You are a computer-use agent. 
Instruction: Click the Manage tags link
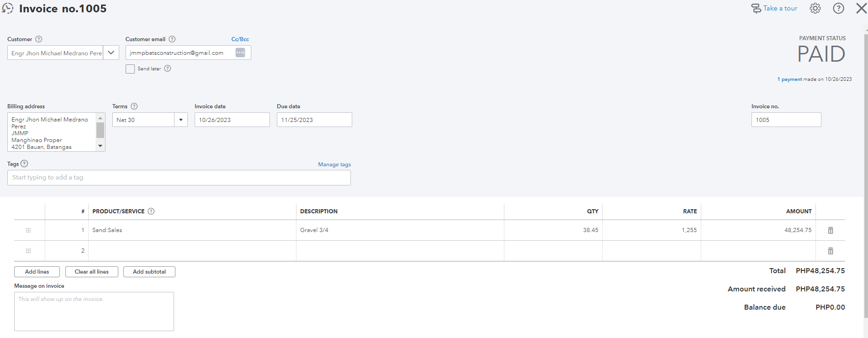[334, 164]
